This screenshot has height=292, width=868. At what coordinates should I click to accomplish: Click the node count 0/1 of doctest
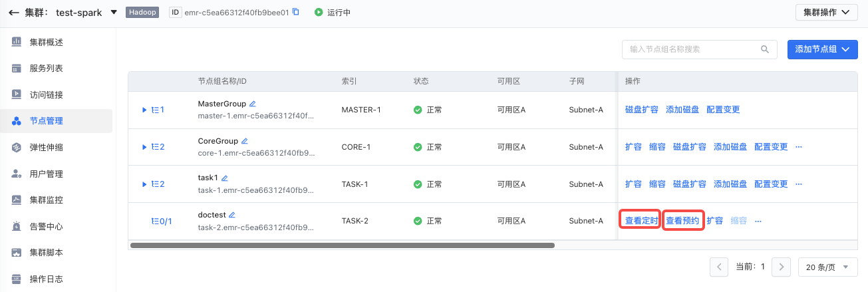point(162,221)
